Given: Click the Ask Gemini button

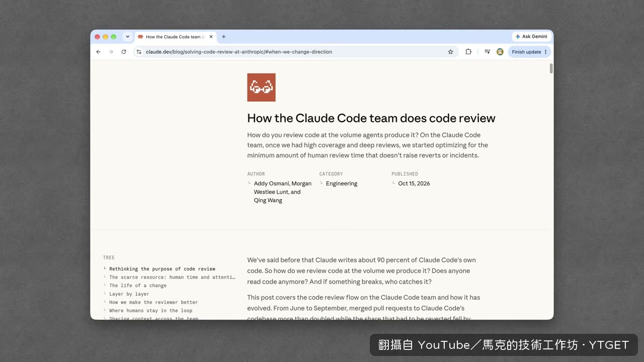Looking at the screenshot, I should pyautogui.click(x=531, y=37).
